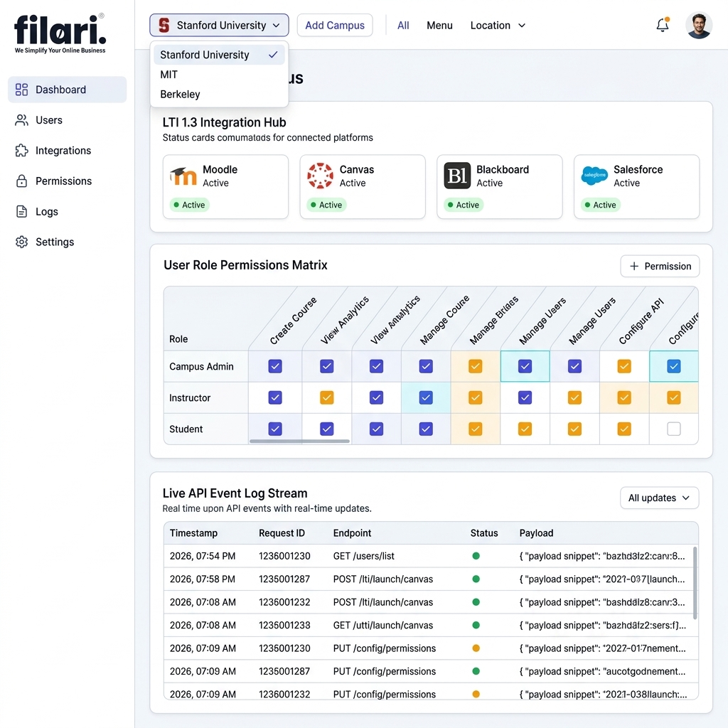Viewport: 728px width, 728px height.
Task: Switch to the All tab
Action: 403,26
